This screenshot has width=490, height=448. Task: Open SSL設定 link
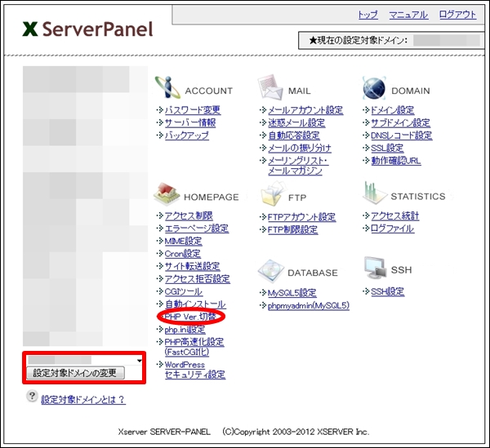[x=387, y=148]
